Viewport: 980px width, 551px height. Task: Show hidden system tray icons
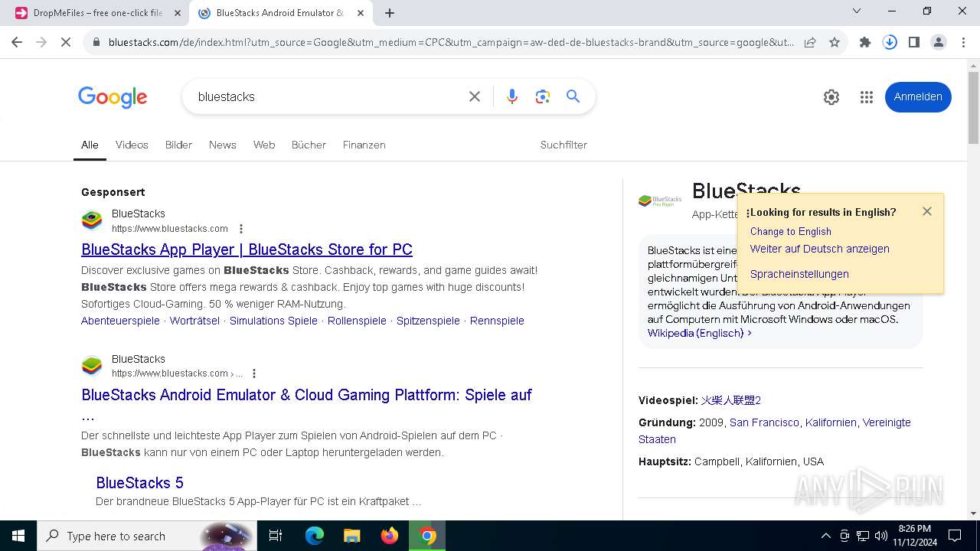point(825,536)
